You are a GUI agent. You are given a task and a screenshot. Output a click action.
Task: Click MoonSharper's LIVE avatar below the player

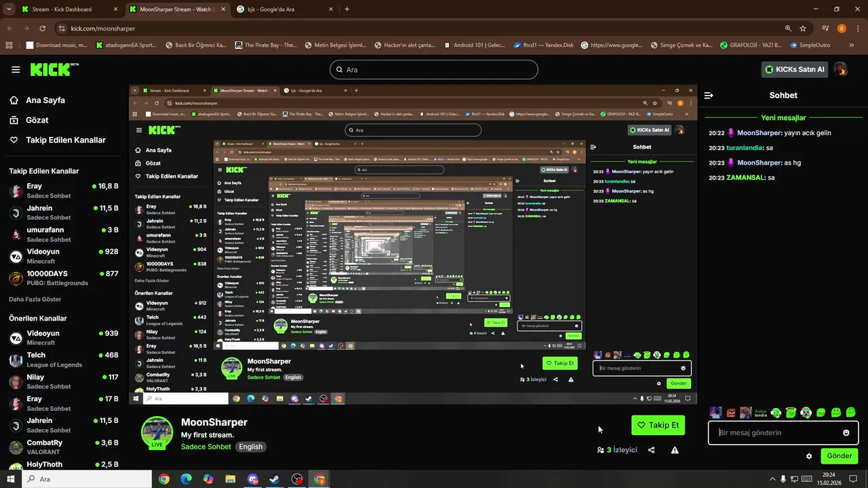click(157, 434)
